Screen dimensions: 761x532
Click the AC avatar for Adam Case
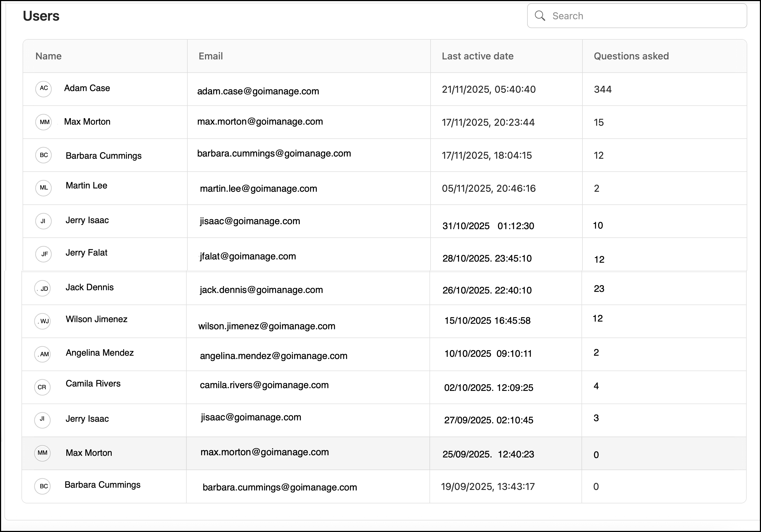(x=43, y=89)
